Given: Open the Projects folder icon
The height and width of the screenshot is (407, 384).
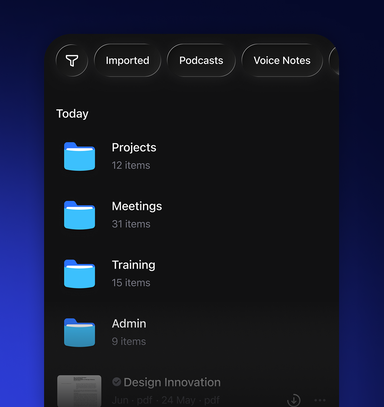Looking at the screenshot, I should (79, 156).
